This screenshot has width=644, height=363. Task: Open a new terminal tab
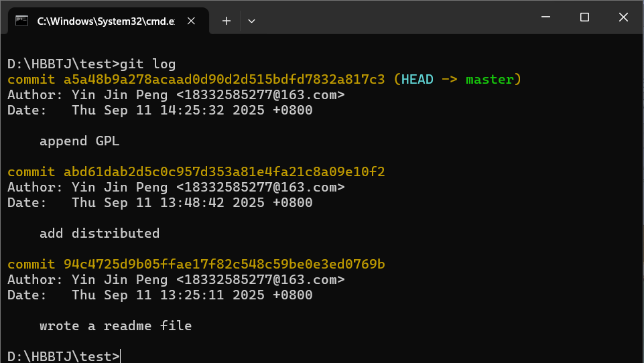pos(227,21)
